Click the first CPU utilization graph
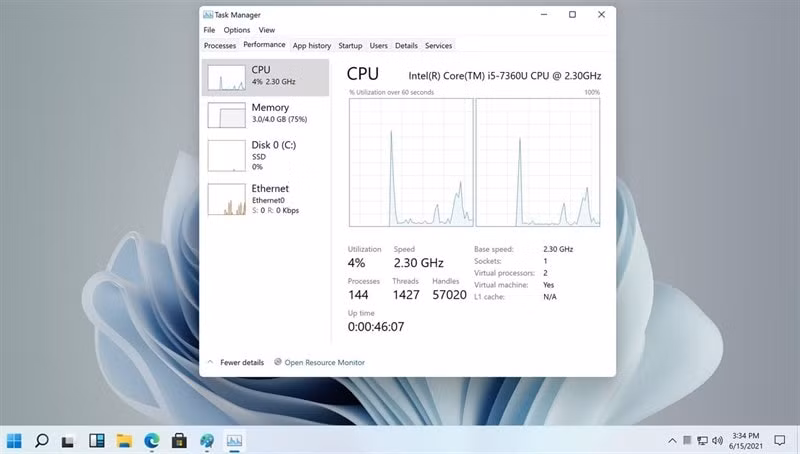This screenshot has height=454, width=800. (x=411, y=162)
